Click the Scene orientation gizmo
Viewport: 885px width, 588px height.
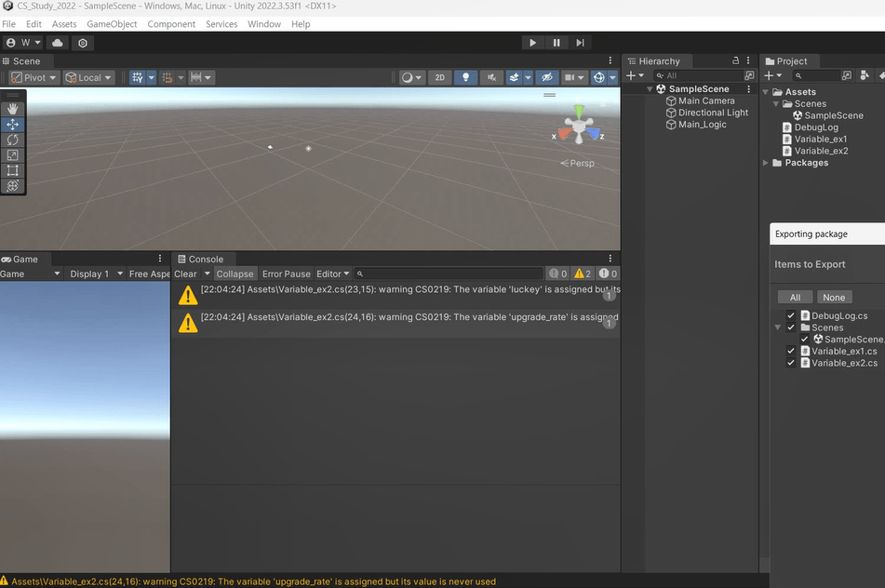point(579,125)
